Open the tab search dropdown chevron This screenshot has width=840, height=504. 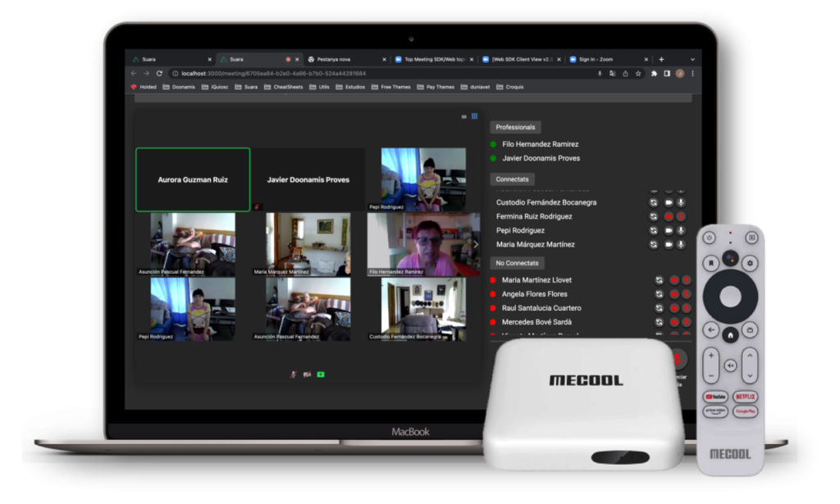692,59
